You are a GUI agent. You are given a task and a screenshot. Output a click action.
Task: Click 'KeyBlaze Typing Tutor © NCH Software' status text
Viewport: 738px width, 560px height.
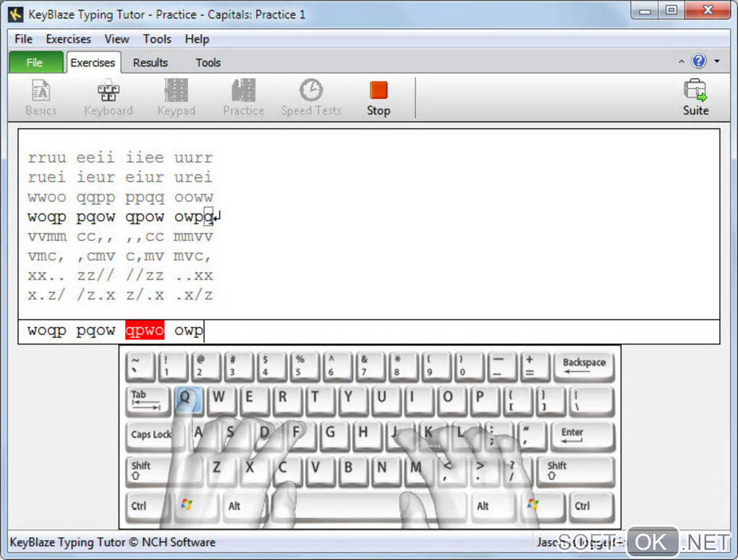tap(112, 542)
